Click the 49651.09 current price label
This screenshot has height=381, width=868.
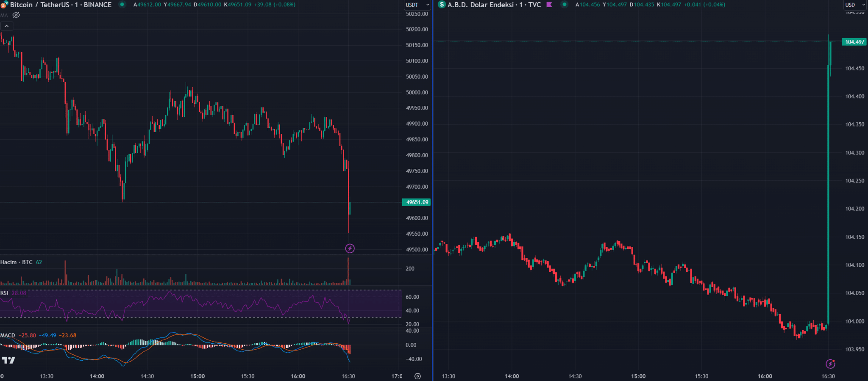(x=417, y=202)
